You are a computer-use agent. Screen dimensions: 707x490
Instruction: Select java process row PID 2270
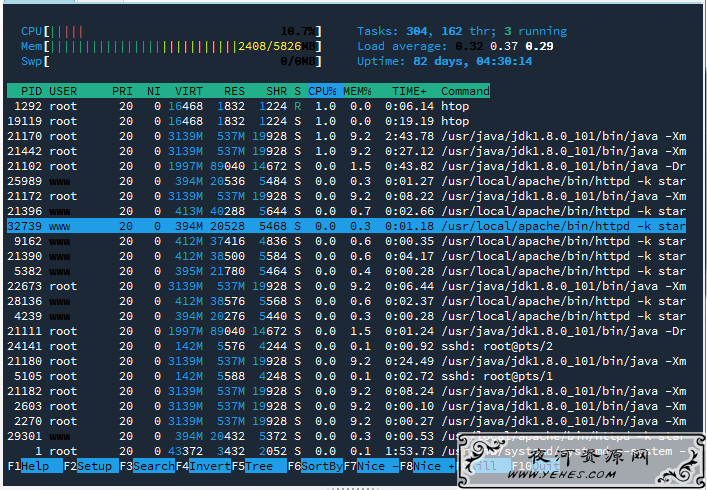point(346,421)
